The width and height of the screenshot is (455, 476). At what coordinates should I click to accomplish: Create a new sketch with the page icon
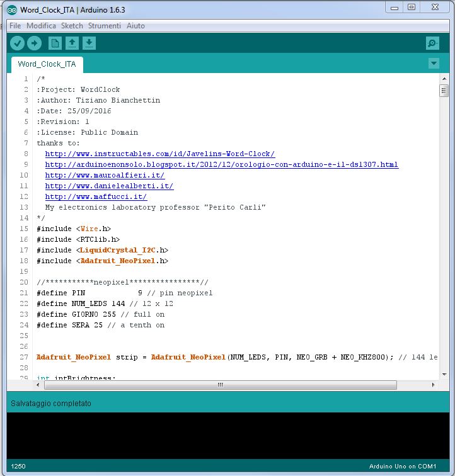(x=55, y=43)
